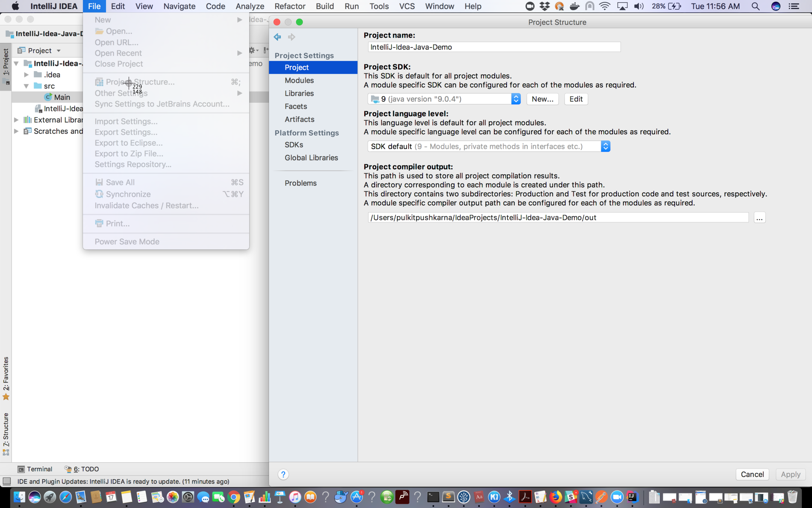
Task: Click the gear settings icon in project panel
Action: pyautogui.click(x=253, y=50)
